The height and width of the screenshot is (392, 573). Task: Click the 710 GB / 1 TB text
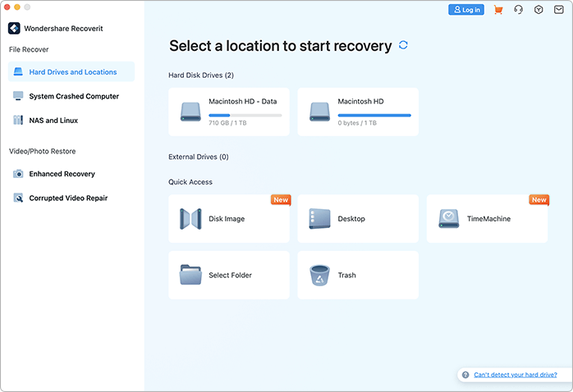click(227, 123)
